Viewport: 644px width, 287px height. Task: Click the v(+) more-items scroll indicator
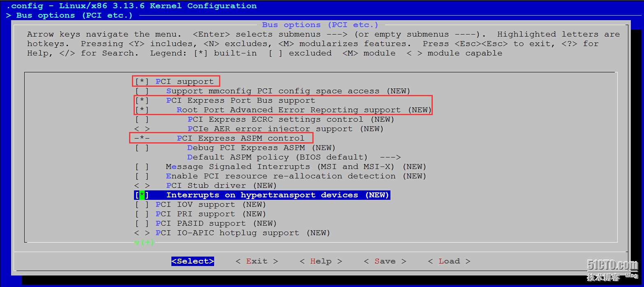pos(144,242)
